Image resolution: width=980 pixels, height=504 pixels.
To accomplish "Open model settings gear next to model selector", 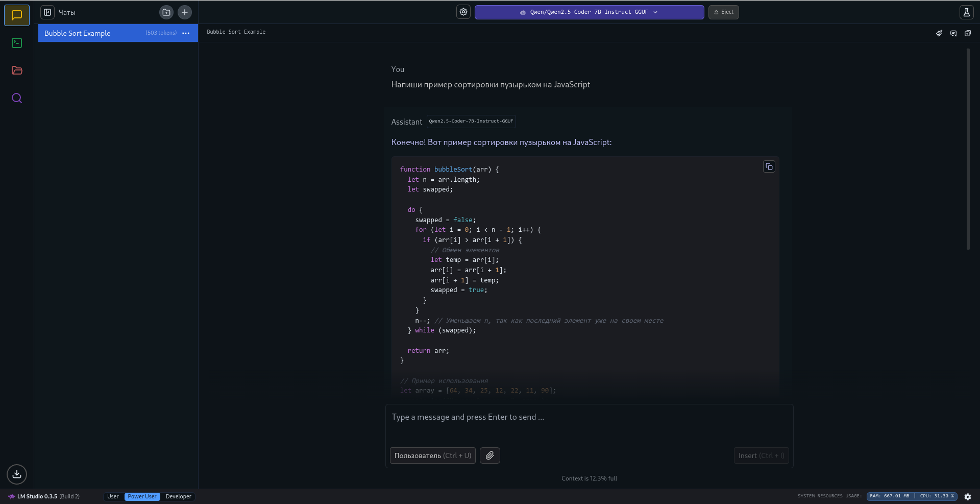I will pos(463,12).
